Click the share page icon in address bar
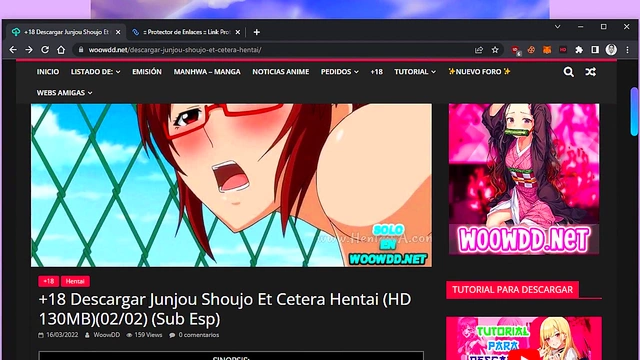640x360 pixels. pos(479,50)
